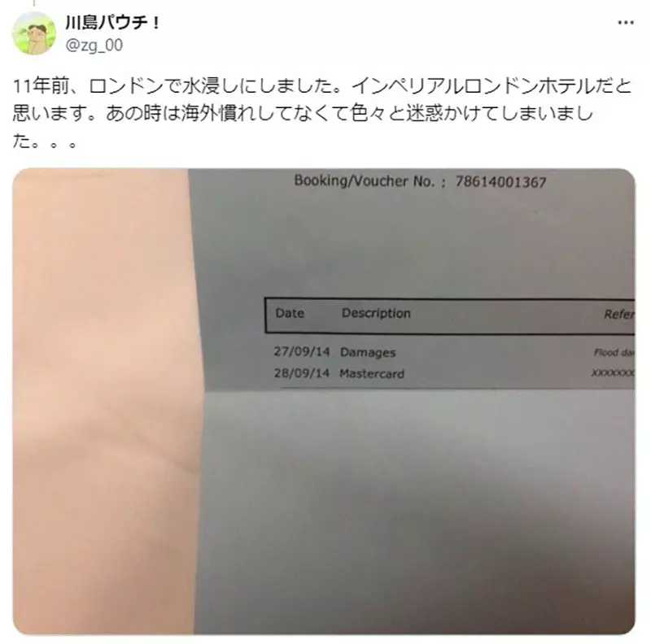The width and height of the screenshot is (651, 644).
Task: Click the cut-off Refer column header
Action: point(619,315)
